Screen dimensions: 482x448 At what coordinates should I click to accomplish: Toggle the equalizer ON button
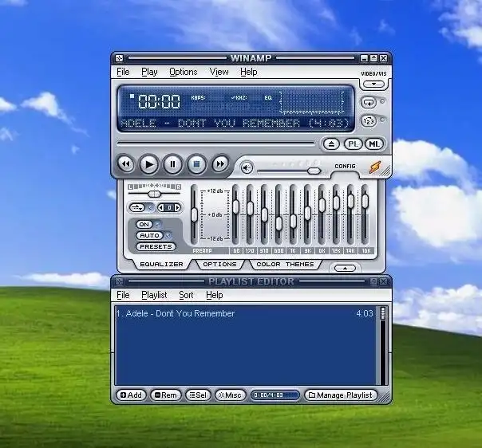click(144, 225)
